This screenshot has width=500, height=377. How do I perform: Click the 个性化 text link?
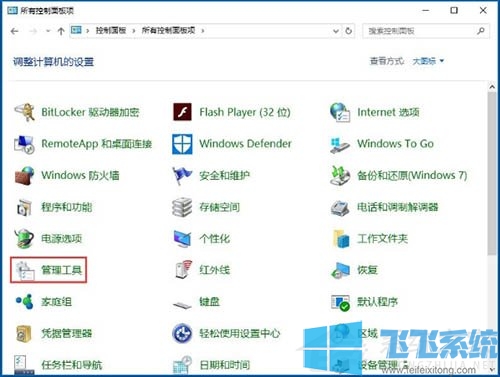215,239
